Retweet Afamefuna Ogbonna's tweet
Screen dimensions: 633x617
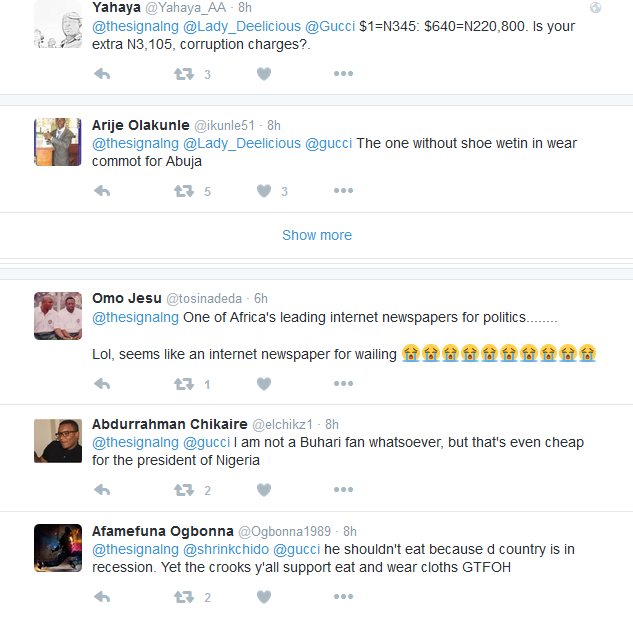click(183, 597)
